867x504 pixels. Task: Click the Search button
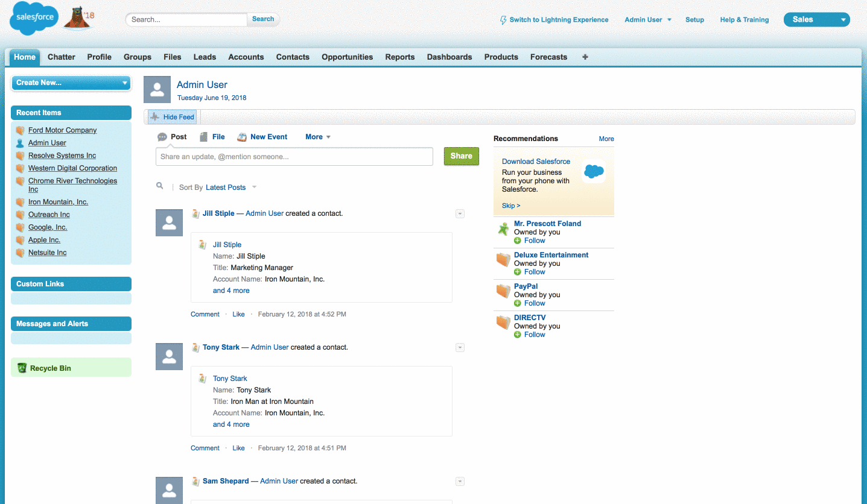point(263,19)
